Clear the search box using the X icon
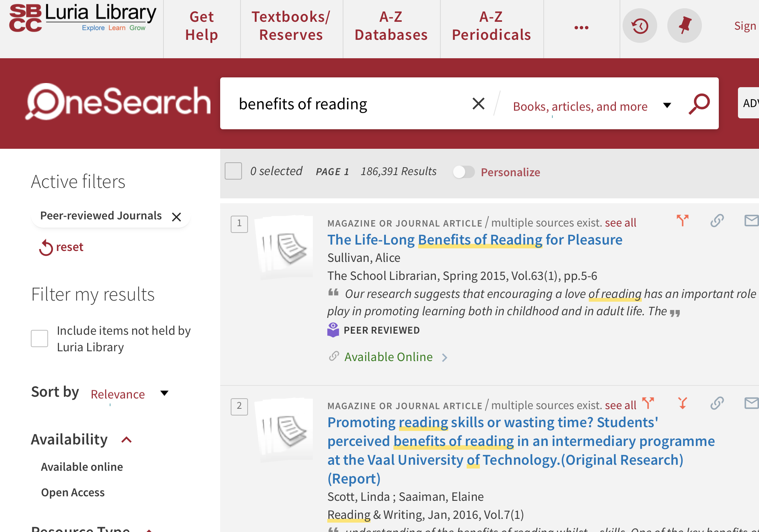Viewport: 759px width, 532px height. (478, 104)
